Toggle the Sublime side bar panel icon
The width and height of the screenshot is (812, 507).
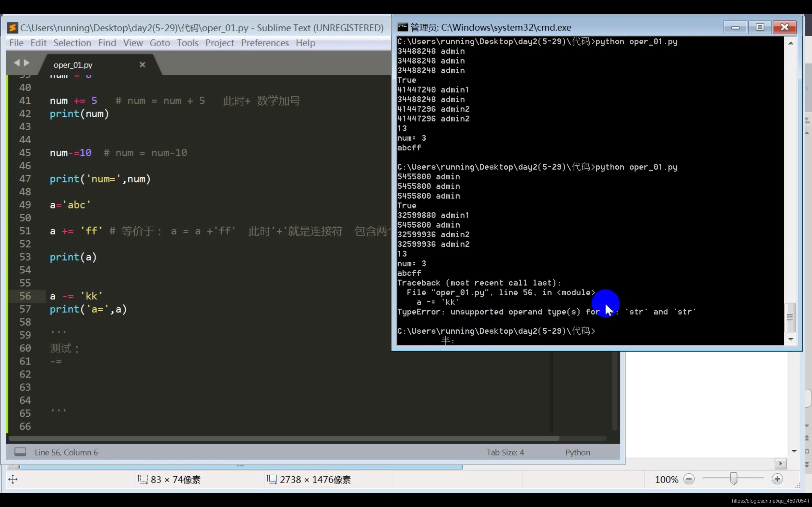click(x=20, y=452)
